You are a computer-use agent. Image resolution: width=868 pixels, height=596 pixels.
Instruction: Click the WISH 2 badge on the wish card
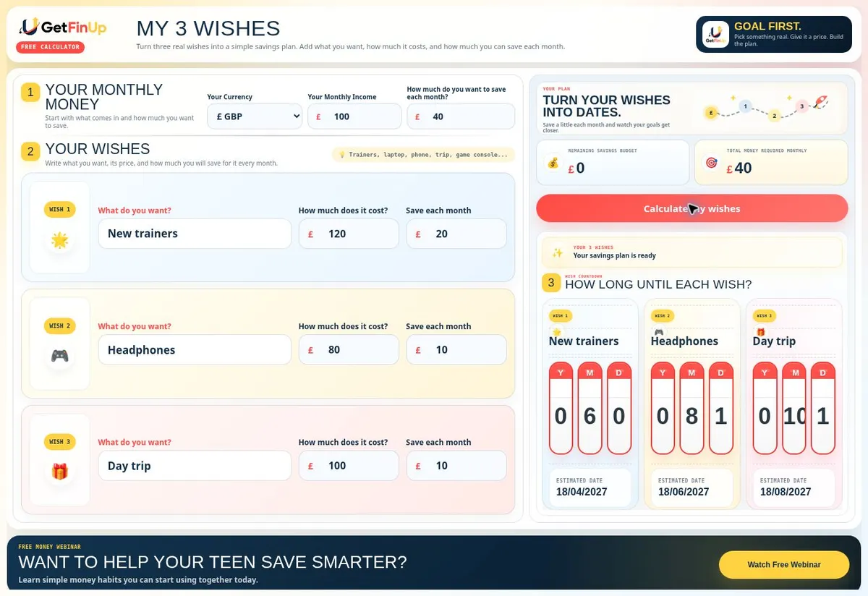(x=59, y=325)
